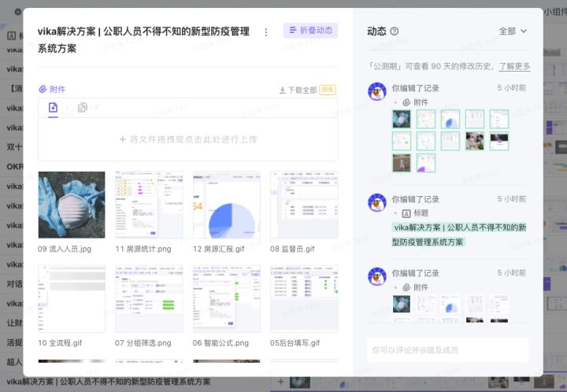Screen dimensions: 567x392
Task: Click the 05后台填写.gif file name
Action: tap(295, 343)
